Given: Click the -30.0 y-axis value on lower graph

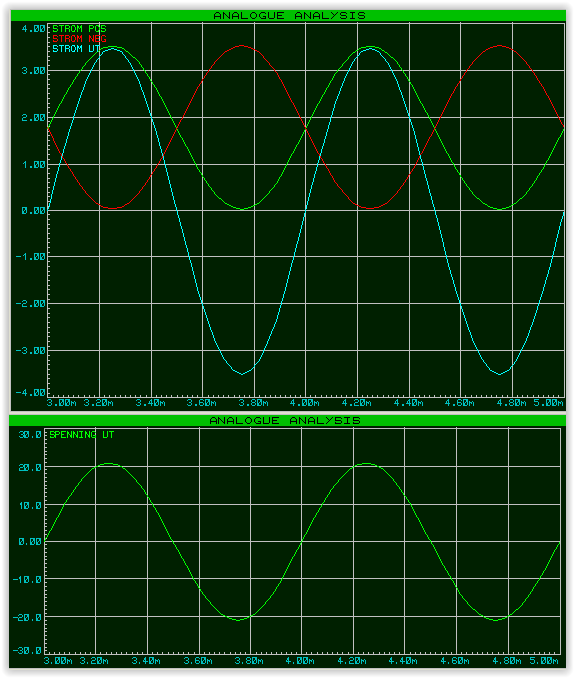Looking at the screenshot, I should (27, 651).
